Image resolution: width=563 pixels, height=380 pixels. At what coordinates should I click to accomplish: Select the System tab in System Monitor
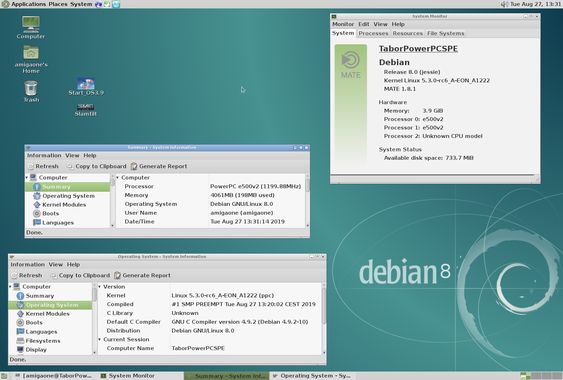(343, 33)
